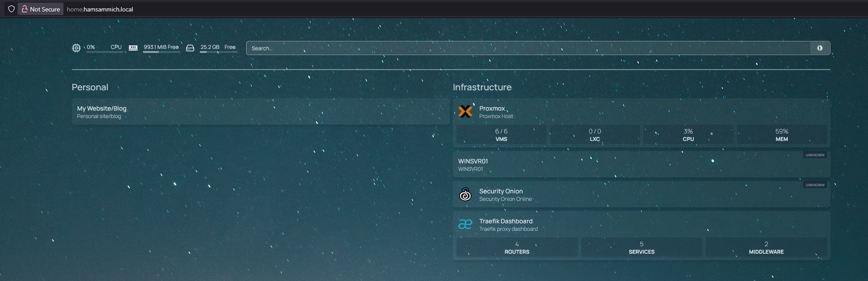Click the Proxmox logo icon
This screenshot has height=281, width=868.
465,111
